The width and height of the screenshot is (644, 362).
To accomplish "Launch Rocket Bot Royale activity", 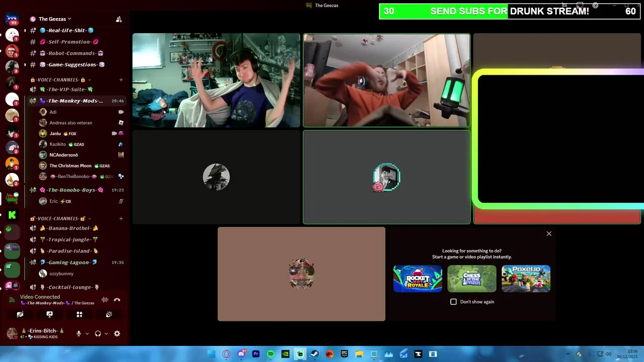I will (x=418, y=279).
